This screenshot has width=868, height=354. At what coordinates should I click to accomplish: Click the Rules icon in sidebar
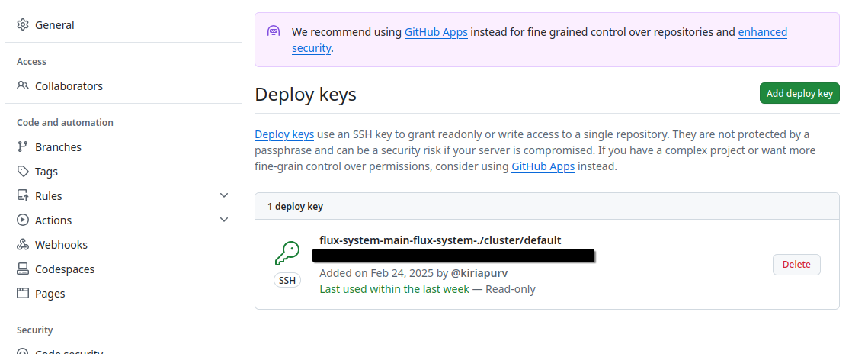23,196
